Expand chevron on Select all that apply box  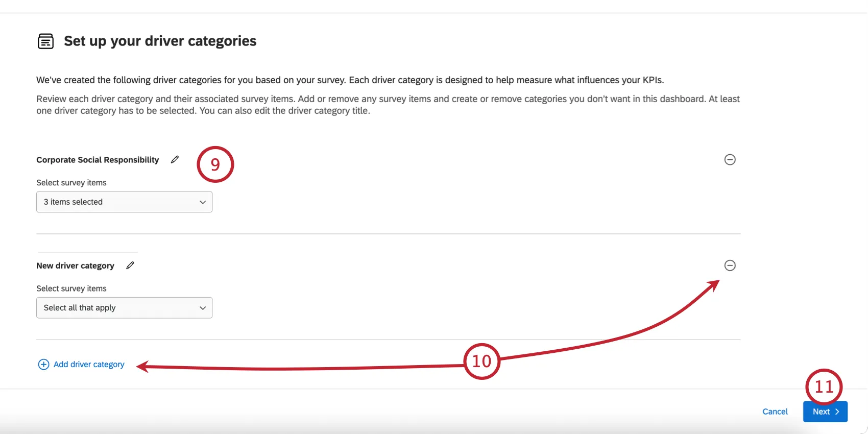203,308
